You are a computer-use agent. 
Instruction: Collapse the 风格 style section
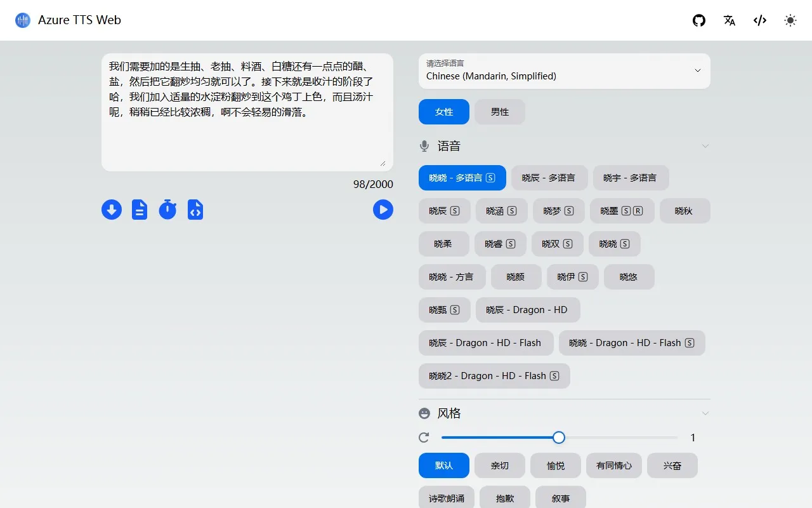[705, 413]
